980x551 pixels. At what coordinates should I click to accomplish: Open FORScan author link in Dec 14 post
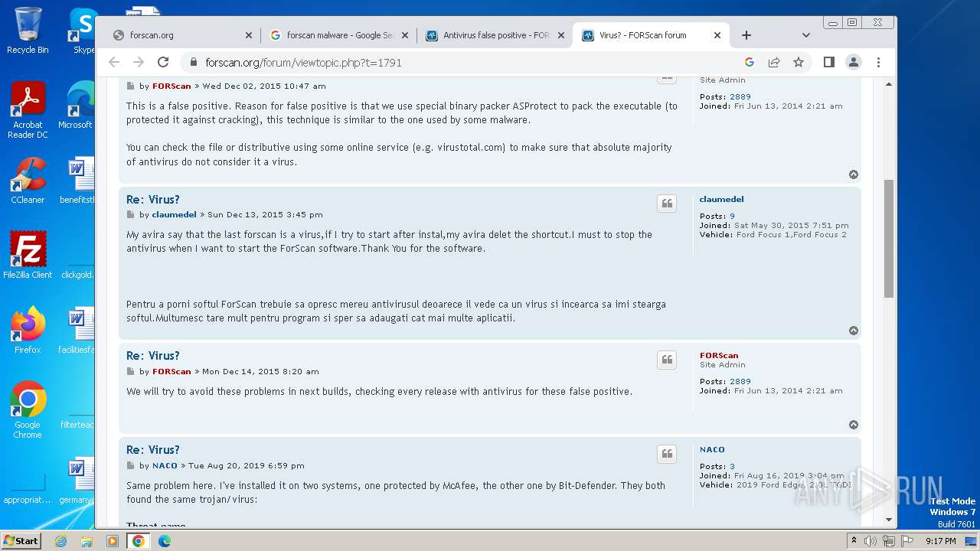pyautogui.click(x=171, y=372)
